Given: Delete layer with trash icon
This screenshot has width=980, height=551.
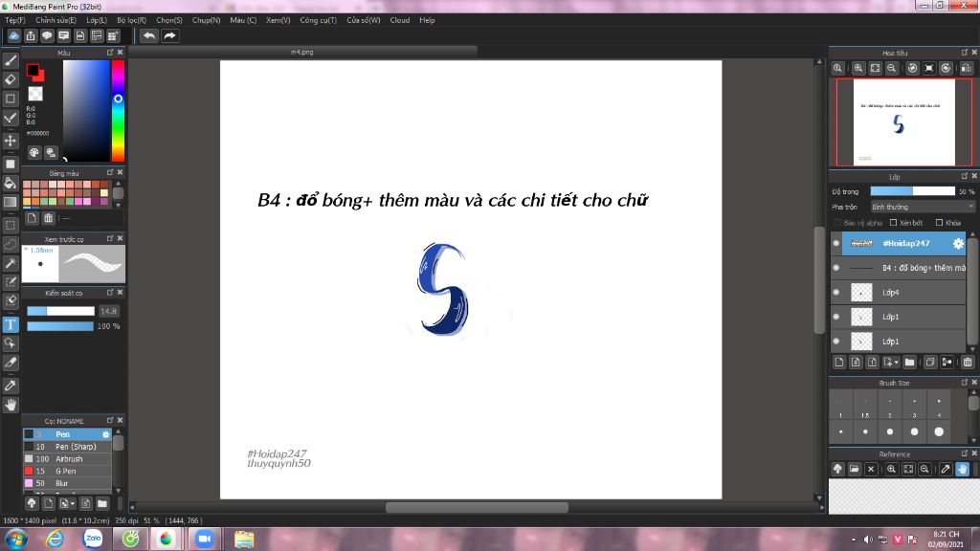Looking at the screenshot, I should (x=968, y=362).
